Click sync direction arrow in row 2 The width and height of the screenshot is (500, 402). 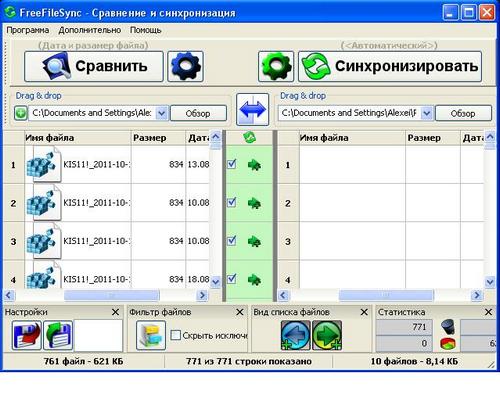(254, 203)
